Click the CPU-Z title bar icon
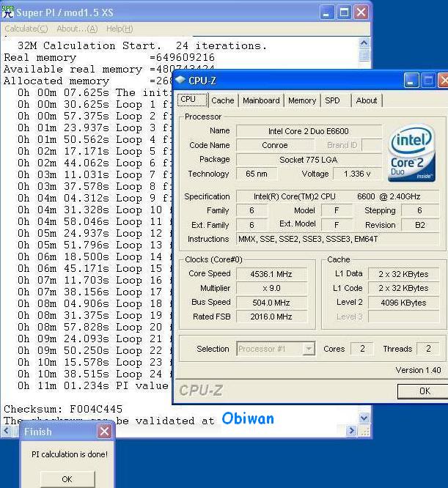 (180, 80)
